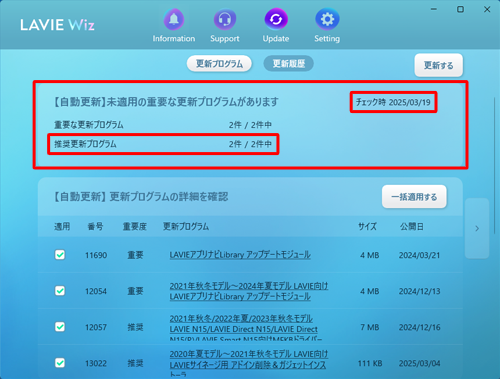500x379 pixels.
Task: Click the number 13022 cell
Action: (x=96, y=363)
